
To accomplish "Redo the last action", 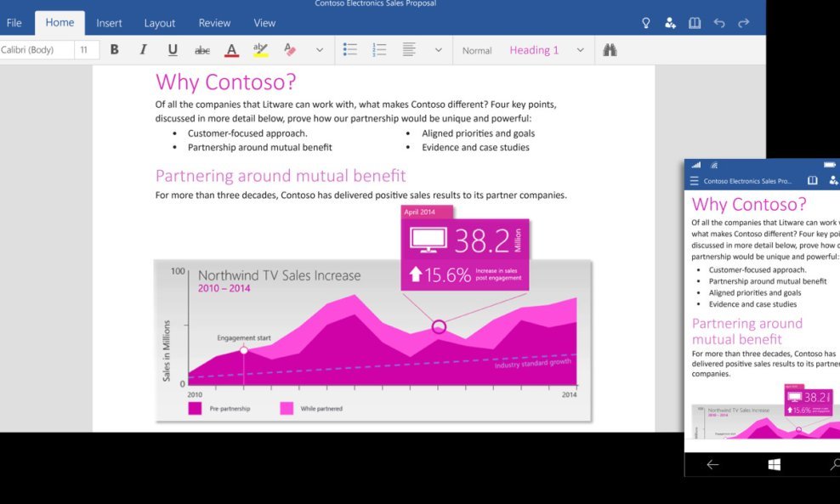I will pyautogui.click(x=744, y=23).
